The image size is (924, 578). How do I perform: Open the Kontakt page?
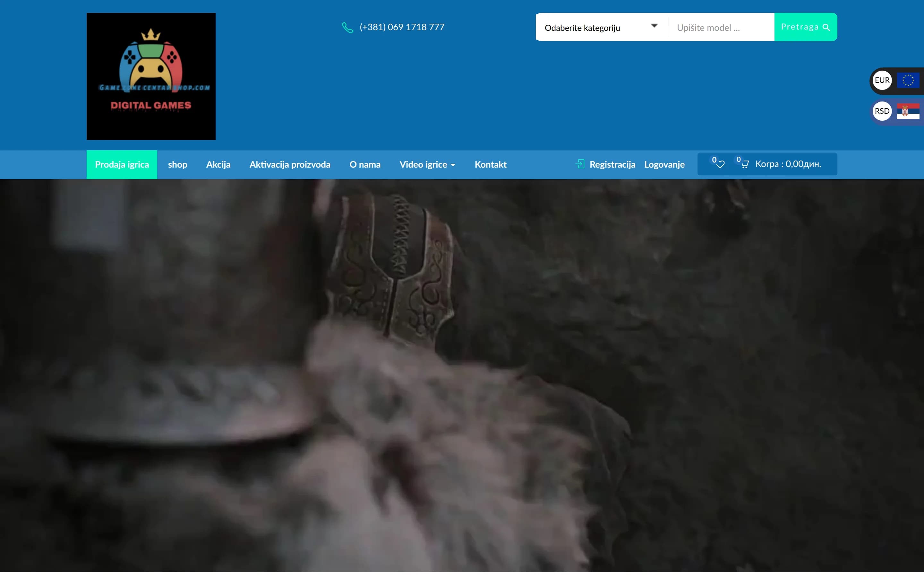[x=491, y=165]
